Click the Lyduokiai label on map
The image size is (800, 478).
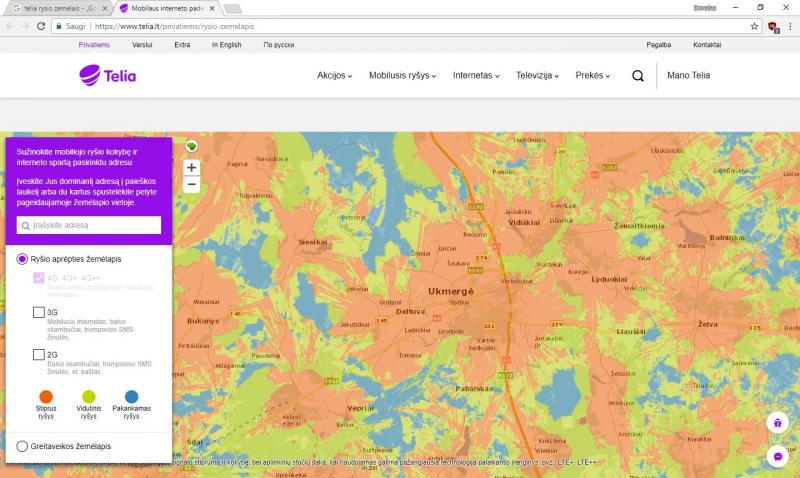[609, 280]
